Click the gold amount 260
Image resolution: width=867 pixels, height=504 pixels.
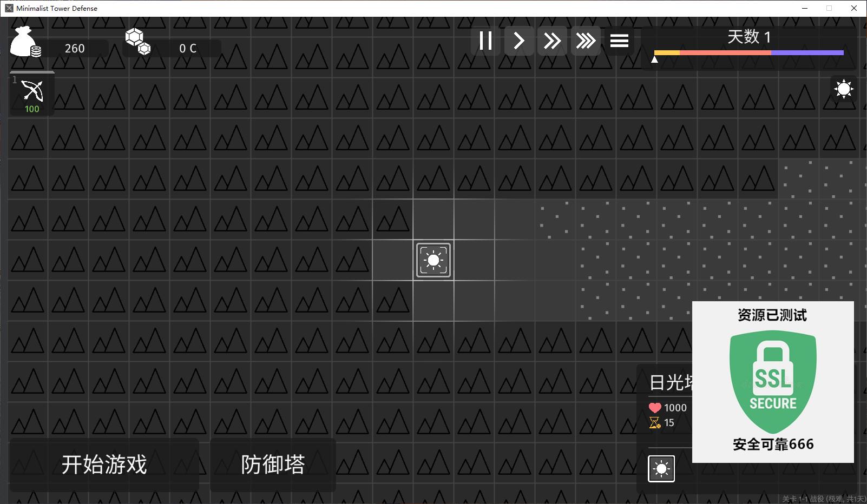pyautogui.click(x=75, y=49)
